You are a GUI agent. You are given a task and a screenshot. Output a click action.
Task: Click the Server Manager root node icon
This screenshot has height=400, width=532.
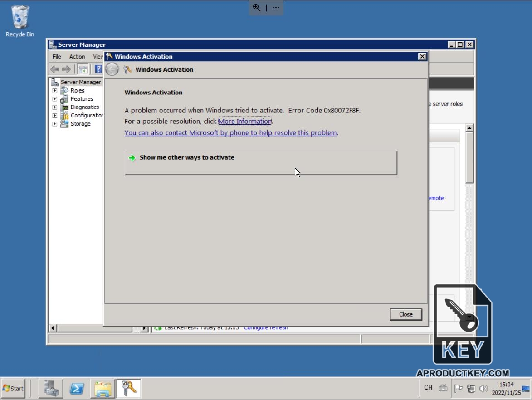54,82
